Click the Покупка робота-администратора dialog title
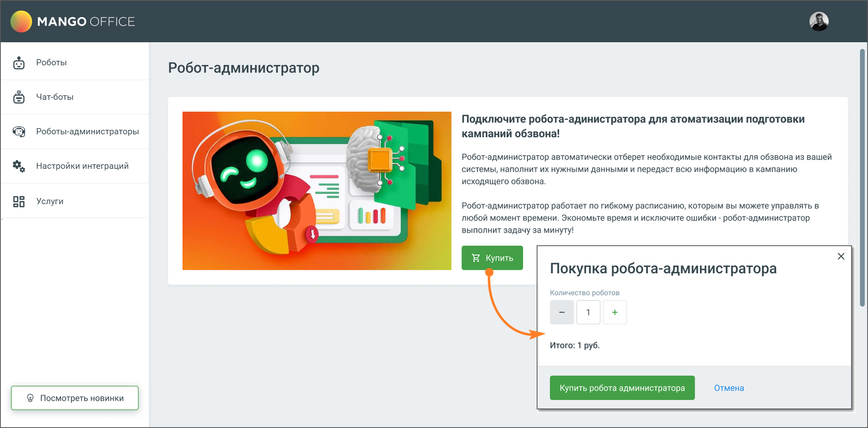868x428 pixels. click(x=663, y=268)
